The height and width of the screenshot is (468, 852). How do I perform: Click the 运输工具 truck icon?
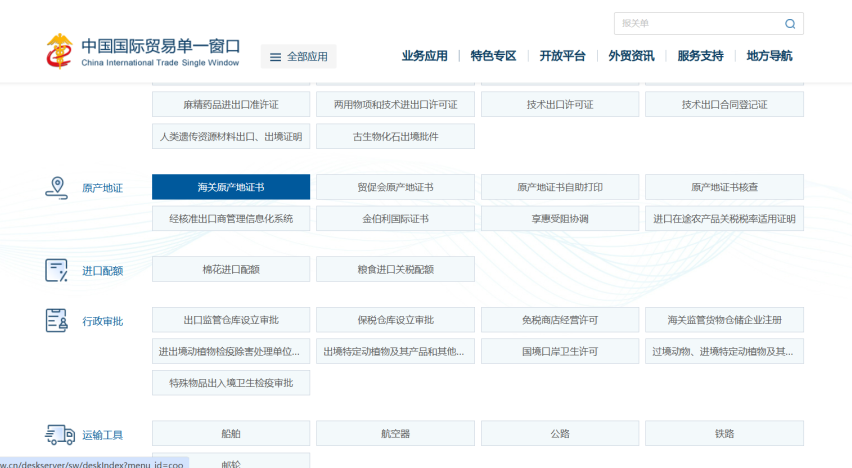(x=60, y=435)
